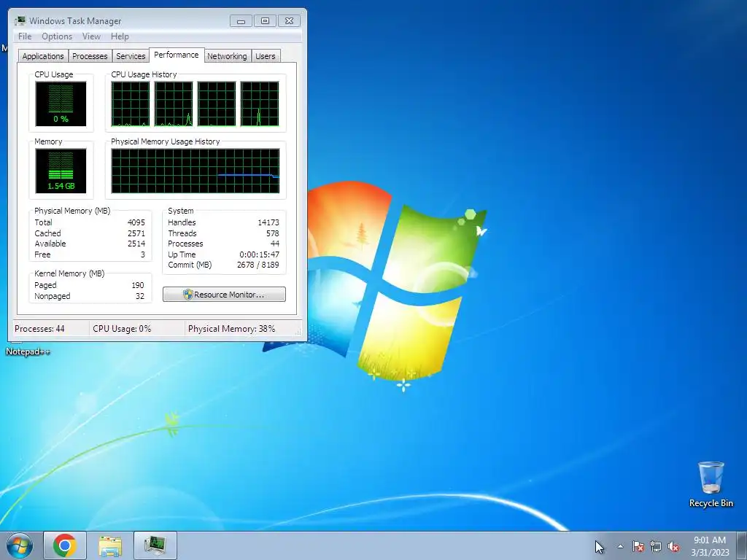Click the Resource Monitor button
Viewport: 747px width, 560px height.
coord(225,295)
